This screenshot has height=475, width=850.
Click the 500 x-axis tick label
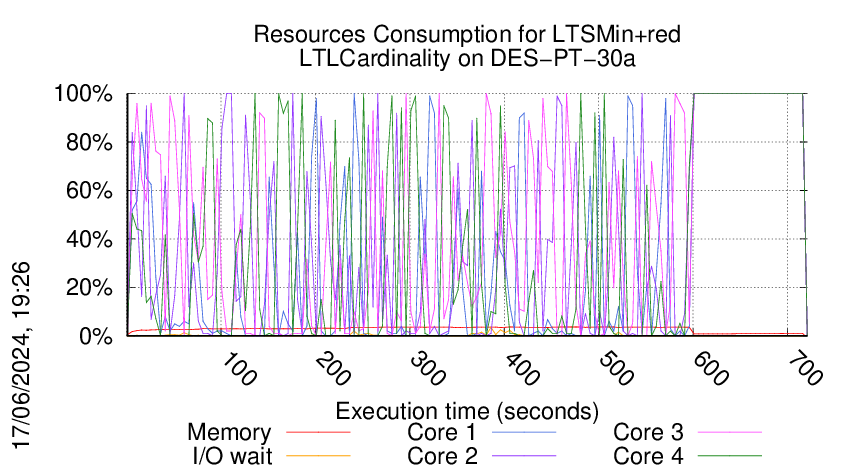[616, 369]
